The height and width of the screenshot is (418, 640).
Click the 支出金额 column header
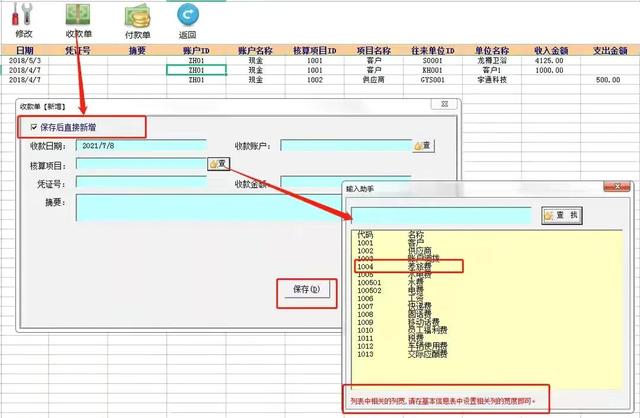point(610,51)
